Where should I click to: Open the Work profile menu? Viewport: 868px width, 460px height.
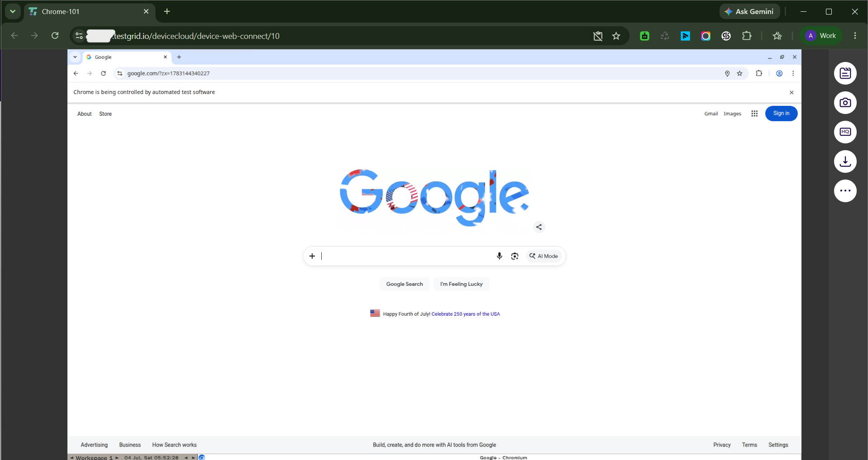pos(821,36)
